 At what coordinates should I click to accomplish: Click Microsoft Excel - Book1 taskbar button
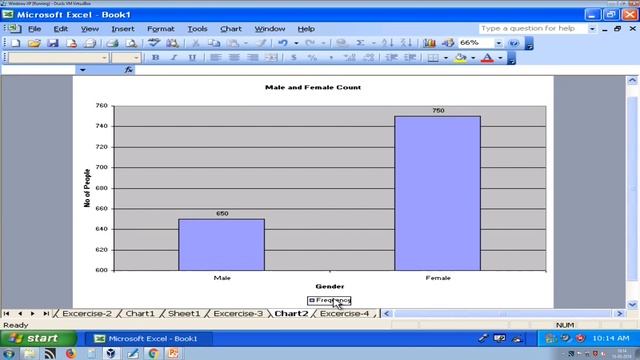click(148, 338)
